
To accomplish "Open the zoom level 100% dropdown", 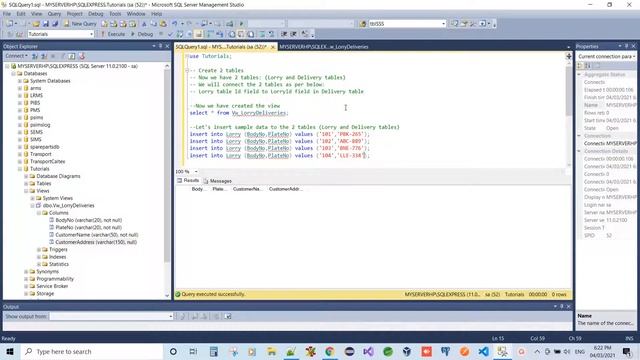I will 196,171.
